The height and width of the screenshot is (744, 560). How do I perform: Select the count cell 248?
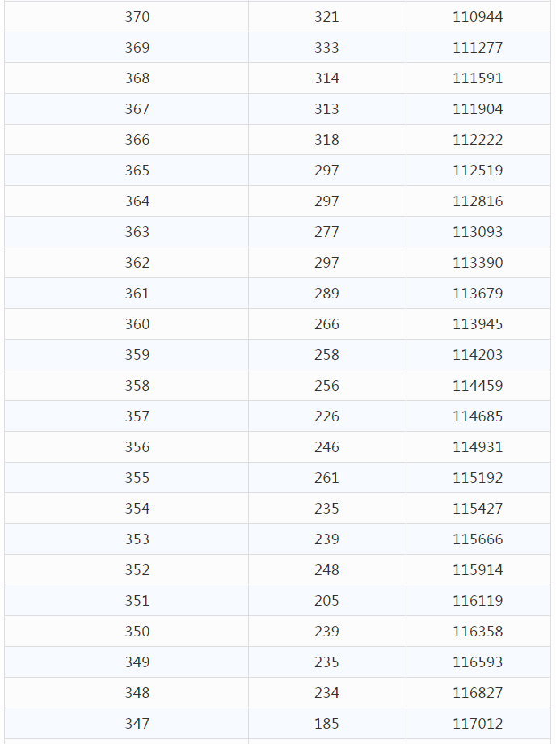(326, 570)
